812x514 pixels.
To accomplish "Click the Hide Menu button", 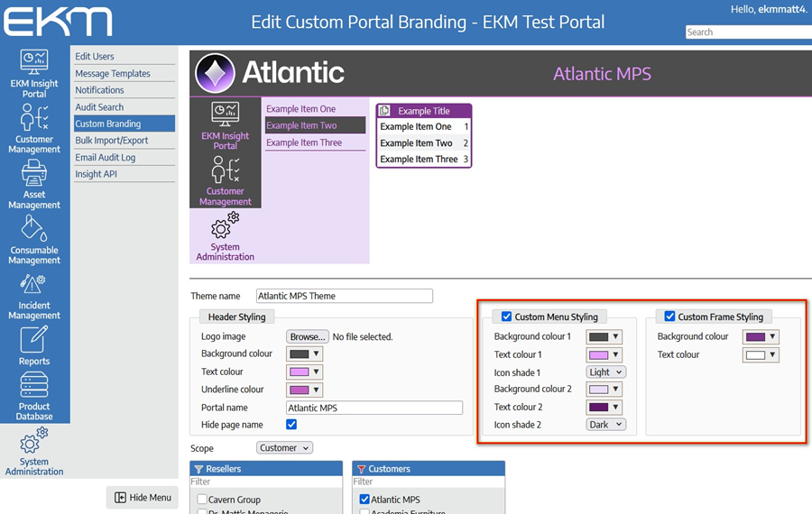I will [143, 498].
